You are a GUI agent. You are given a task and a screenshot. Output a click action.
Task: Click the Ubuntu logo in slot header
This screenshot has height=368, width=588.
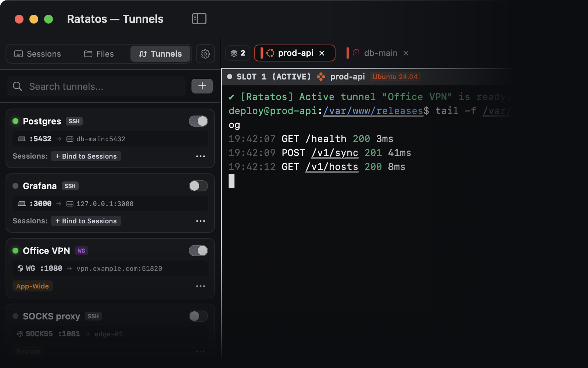(321, 77)
